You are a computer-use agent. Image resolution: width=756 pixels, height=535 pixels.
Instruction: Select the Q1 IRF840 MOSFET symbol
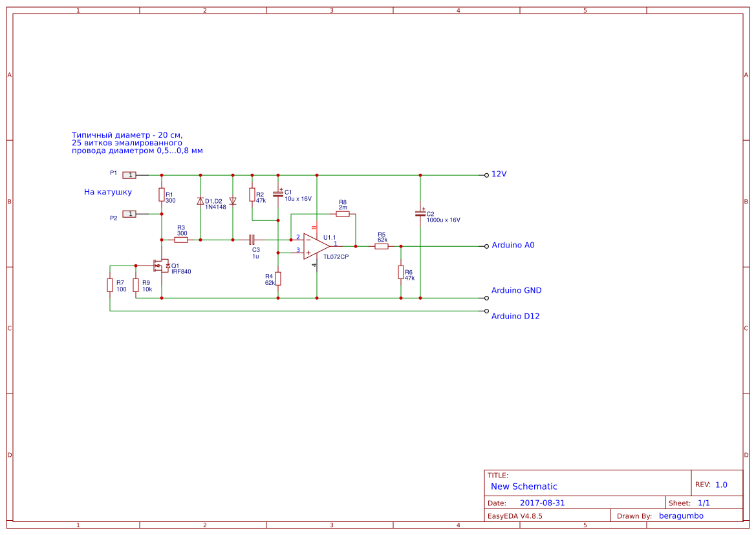pyautogui.click(x=160, y=266)
